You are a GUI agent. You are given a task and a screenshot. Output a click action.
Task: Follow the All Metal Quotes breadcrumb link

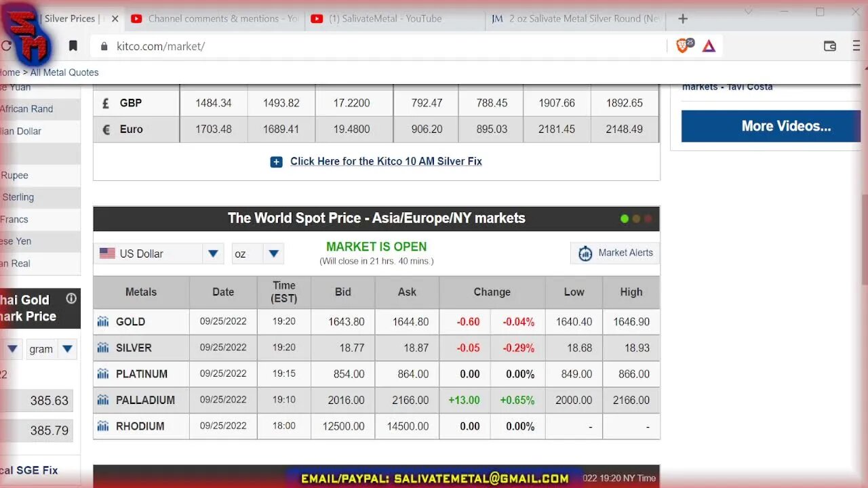point(64,73)
